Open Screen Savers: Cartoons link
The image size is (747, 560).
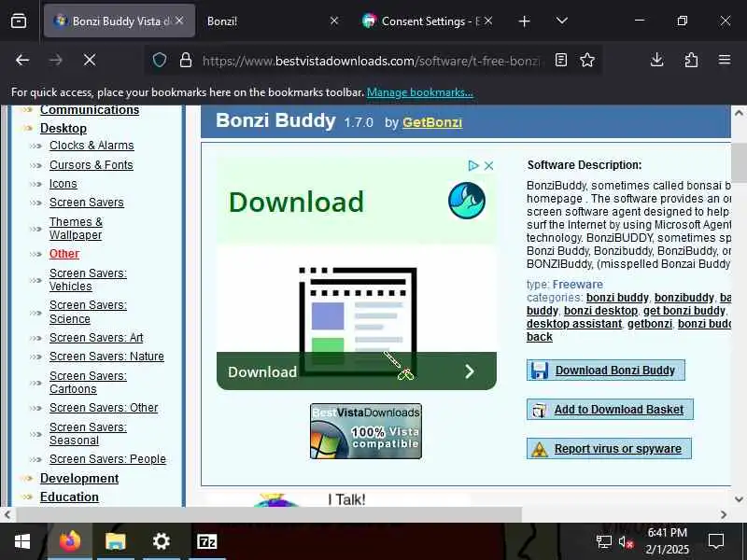[88, 383]
